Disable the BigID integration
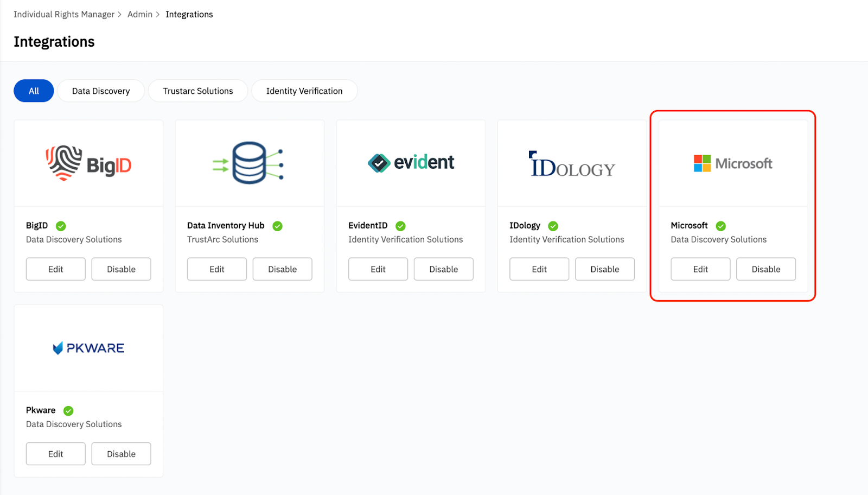 tap(122, 269)
